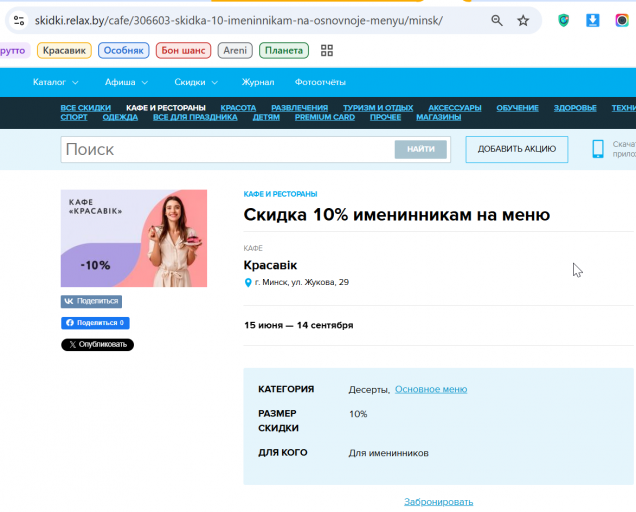Open the Фотоотчёты section
Viewport: 636px width, 512px height.
click(320, 82)
